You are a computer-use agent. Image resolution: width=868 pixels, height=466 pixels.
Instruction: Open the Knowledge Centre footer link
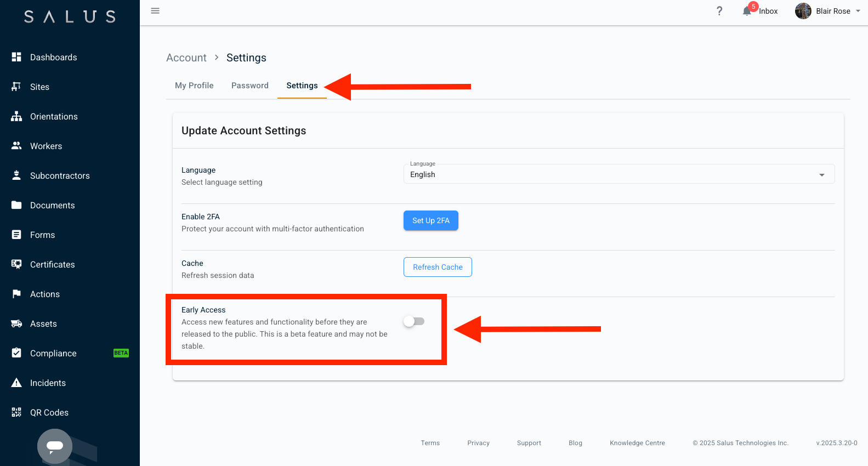[x=637, y=443]
